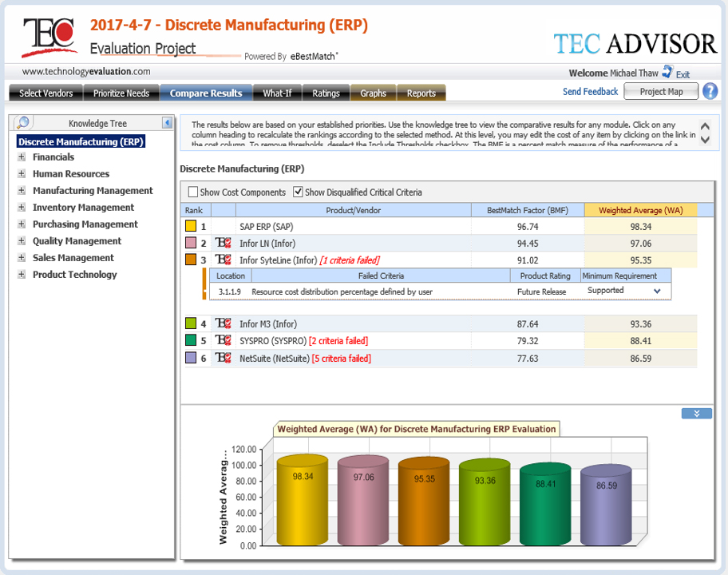728x575 pixels.
Task: Enable Show Cost Components checkbox
Action: pos(192,192)
